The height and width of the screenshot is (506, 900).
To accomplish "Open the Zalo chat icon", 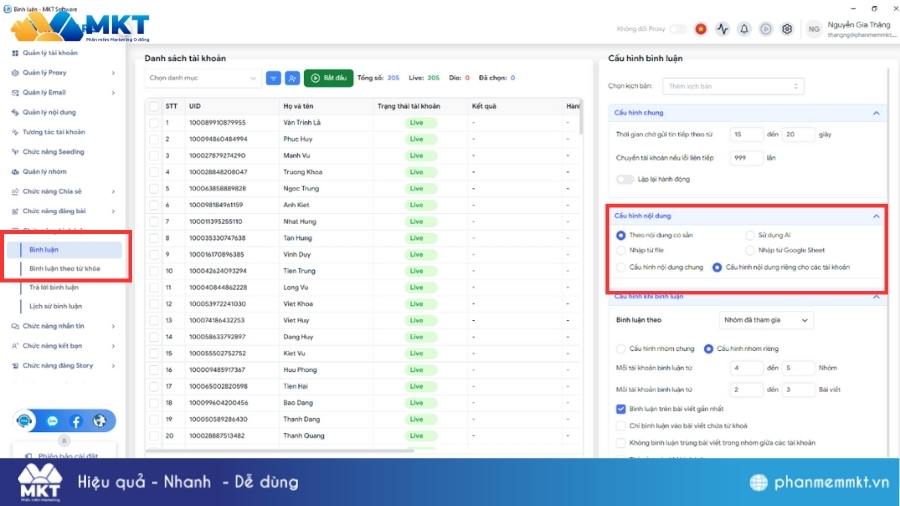I will 52,421.
